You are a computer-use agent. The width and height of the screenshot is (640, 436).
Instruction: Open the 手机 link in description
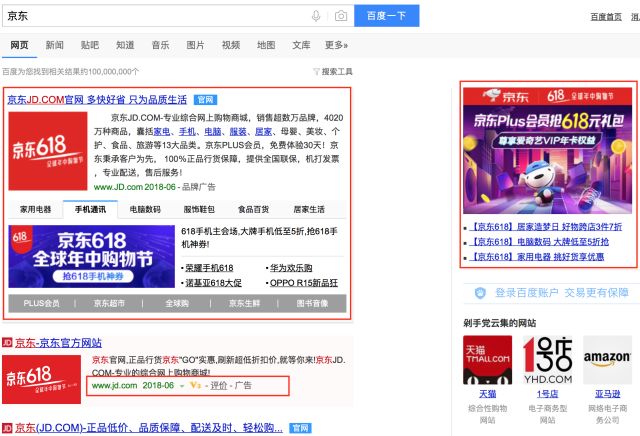tap(187, 131)
